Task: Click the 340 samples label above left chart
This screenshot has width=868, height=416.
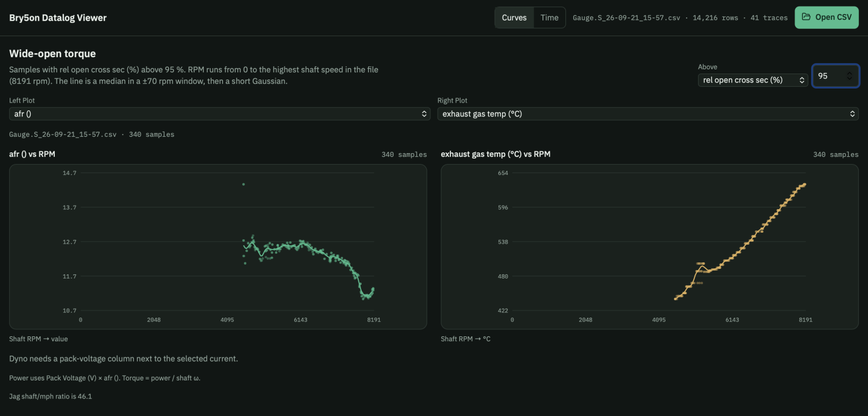Action: 404,154
